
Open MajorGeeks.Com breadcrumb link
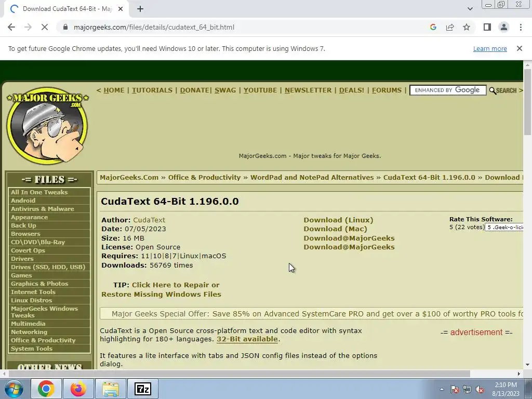tap(129, 178)
